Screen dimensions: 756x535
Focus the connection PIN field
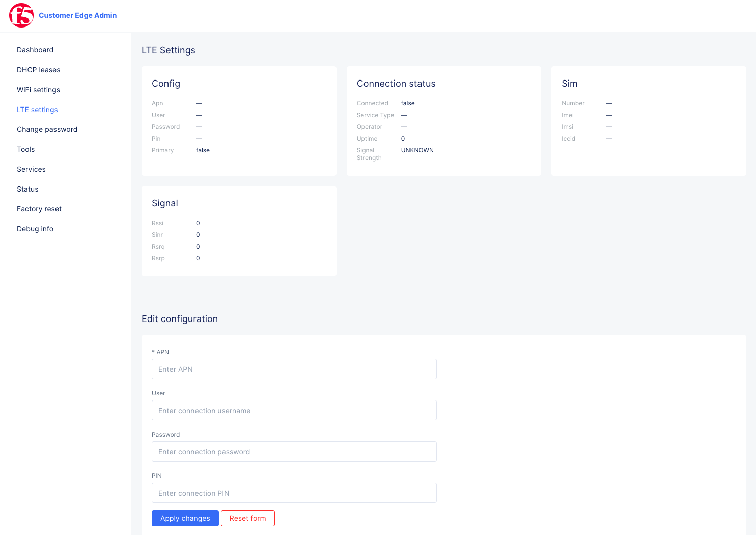click(x=294, y=493)
